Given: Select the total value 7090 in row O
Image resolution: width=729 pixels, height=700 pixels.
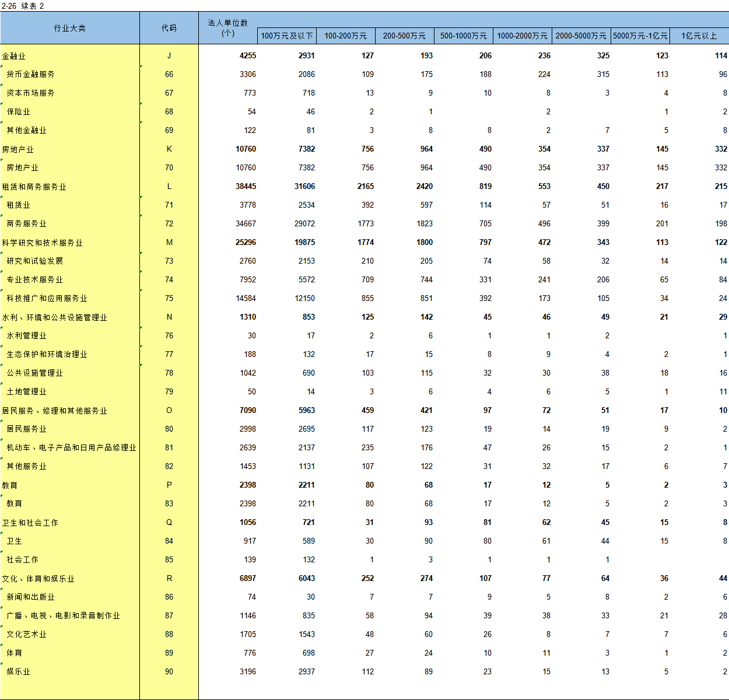Looking at the screenshot, I should point(248,411).
